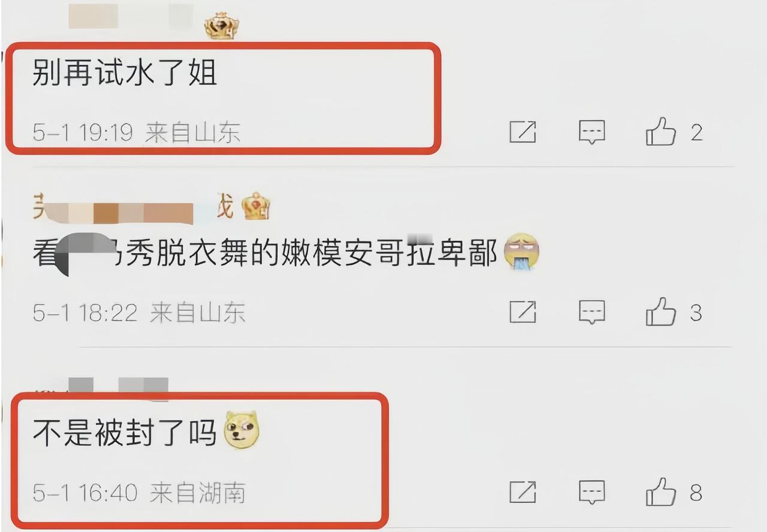Open reply bubble on 别再试水了姐 comment
The height and width of the screenshot is (532, 767).
[592, 132]
